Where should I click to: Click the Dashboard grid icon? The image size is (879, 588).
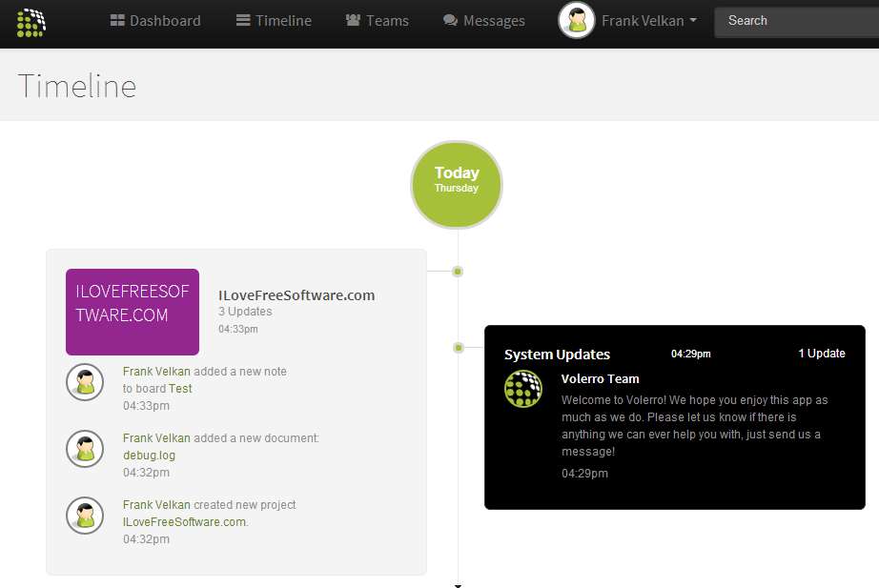pos(117,21)
